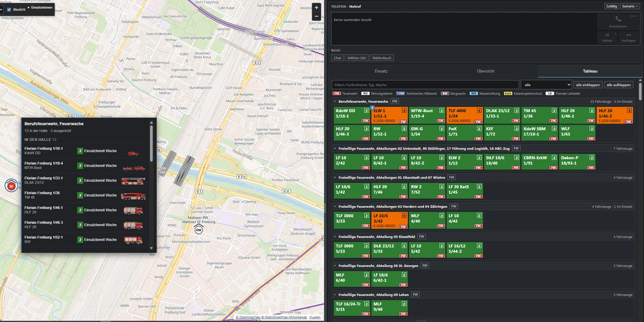Collapse group Abteilungen 02 Unterstadt, 08 Stühlinger
Viewport: 644px width, 322px height.
(x=336, y=148)
